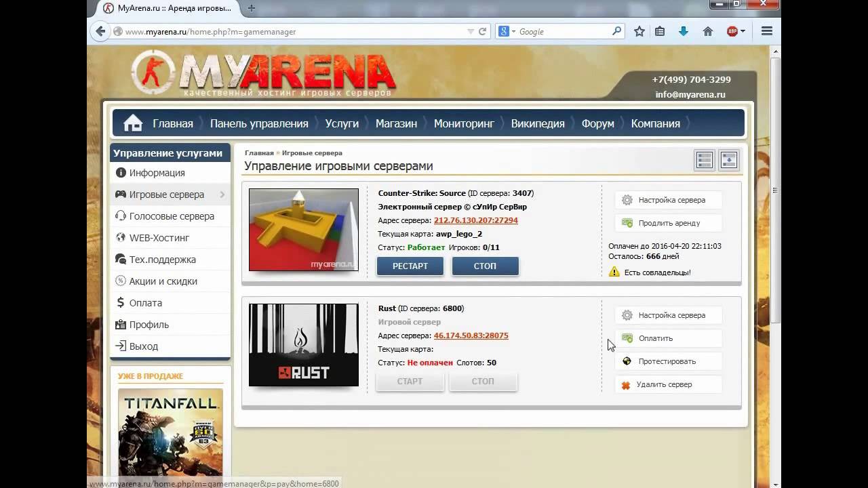Open the Adblock Plus dropdown arrow
The width and height of the screenshot is (868, 488).
coord(743,31)
